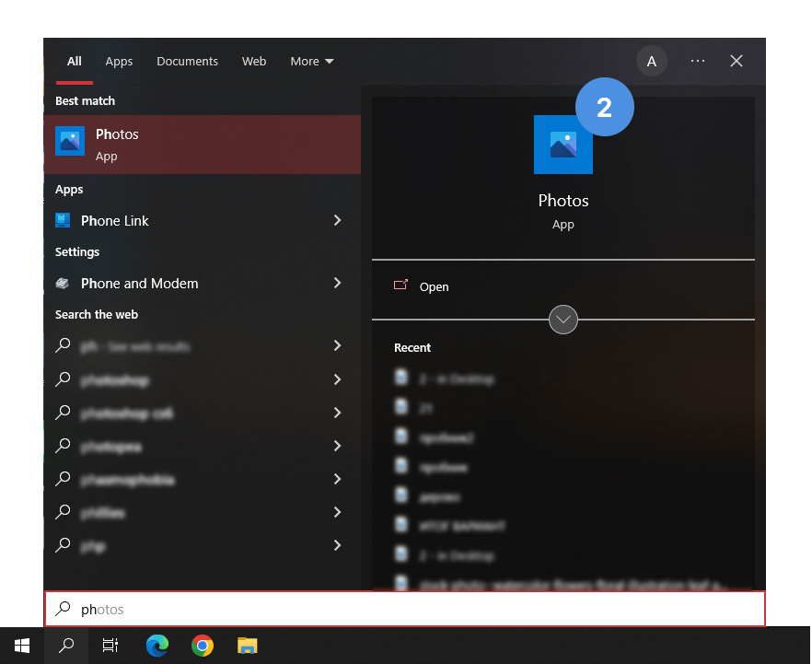Click the Phone and Modem settings icon

63,284
